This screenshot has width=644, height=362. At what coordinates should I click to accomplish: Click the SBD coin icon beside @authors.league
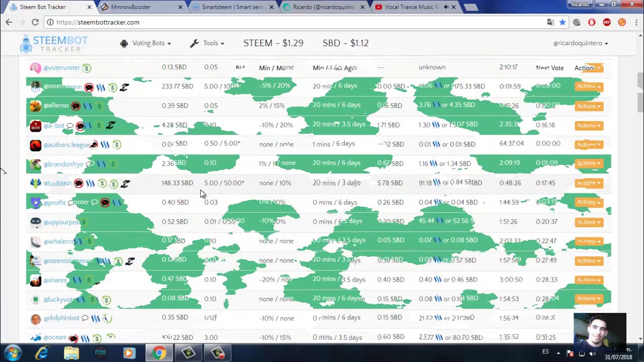117,145
